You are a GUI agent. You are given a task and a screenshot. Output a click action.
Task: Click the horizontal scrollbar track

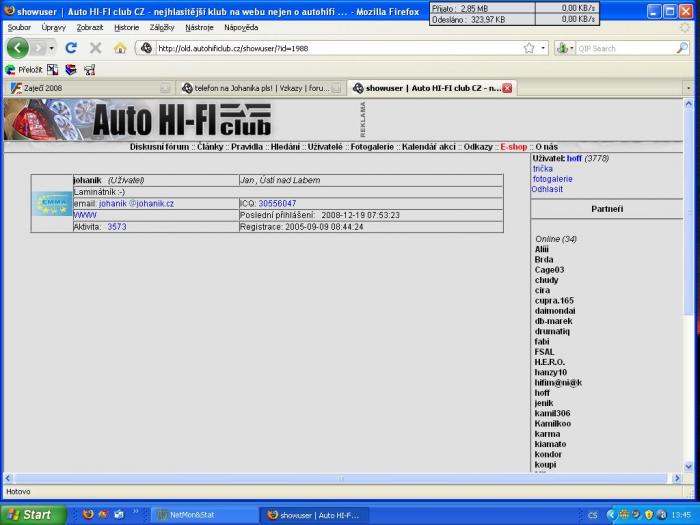(x=341, y=478)
